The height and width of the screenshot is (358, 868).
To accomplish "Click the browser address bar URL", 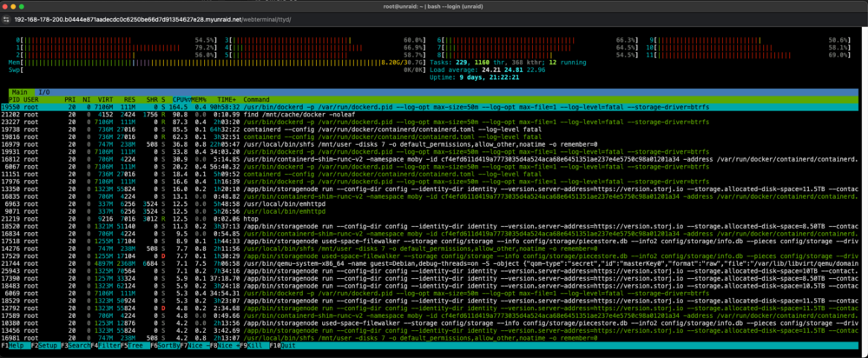I will point(153,19).
